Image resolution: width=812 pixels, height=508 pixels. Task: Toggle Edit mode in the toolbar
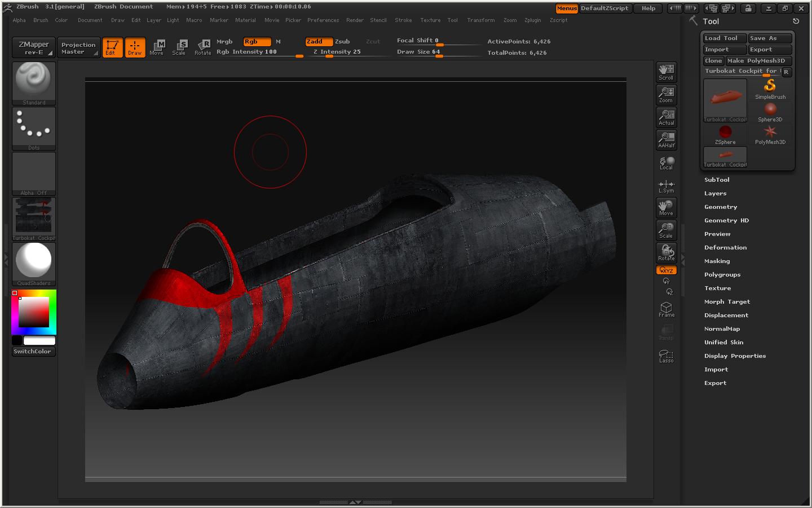click(x=112, y=47)
